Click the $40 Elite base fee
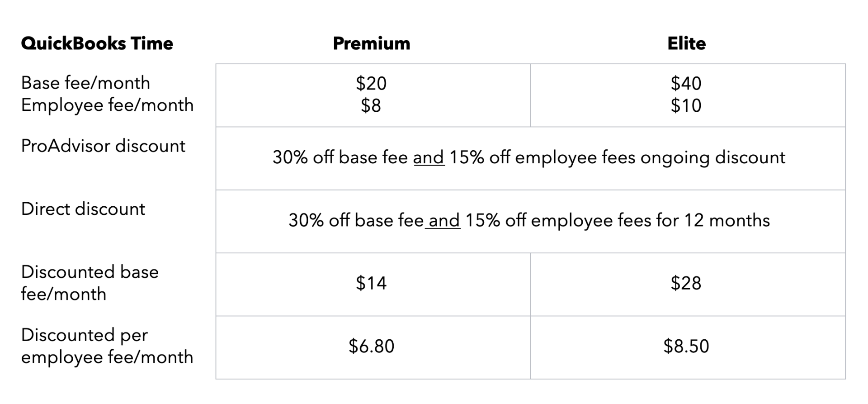This screenshot has width=868, height=404. coord(686,83)
